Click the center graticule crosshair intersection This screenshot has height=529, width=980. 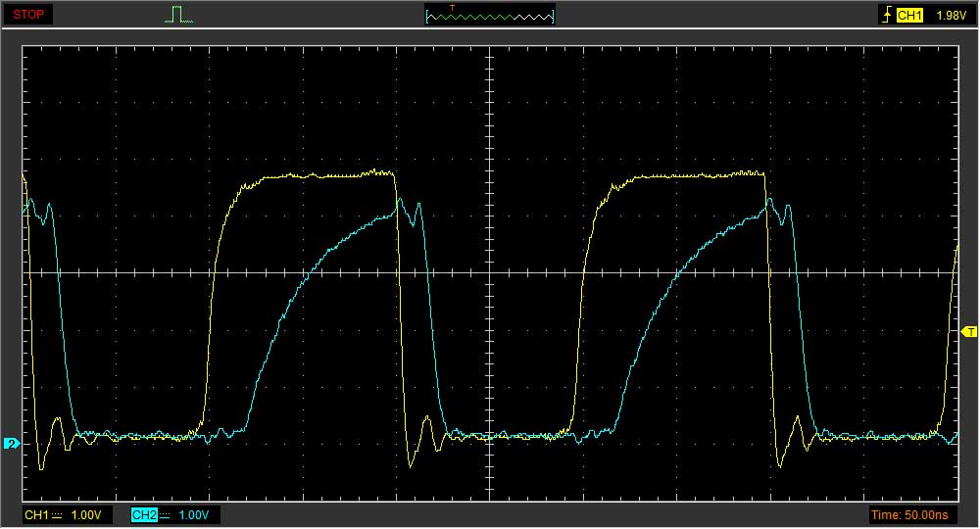[490, 273]
